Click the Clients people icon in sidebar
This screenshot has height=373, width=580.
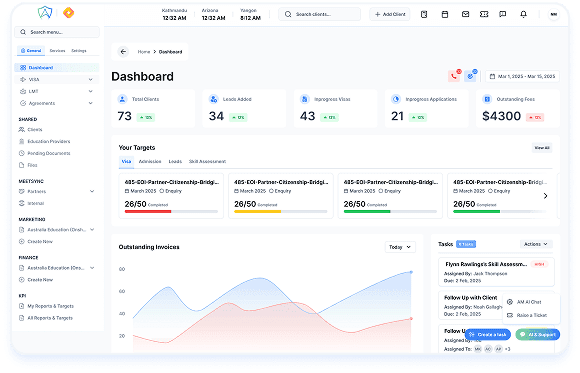tap(21, 130)
